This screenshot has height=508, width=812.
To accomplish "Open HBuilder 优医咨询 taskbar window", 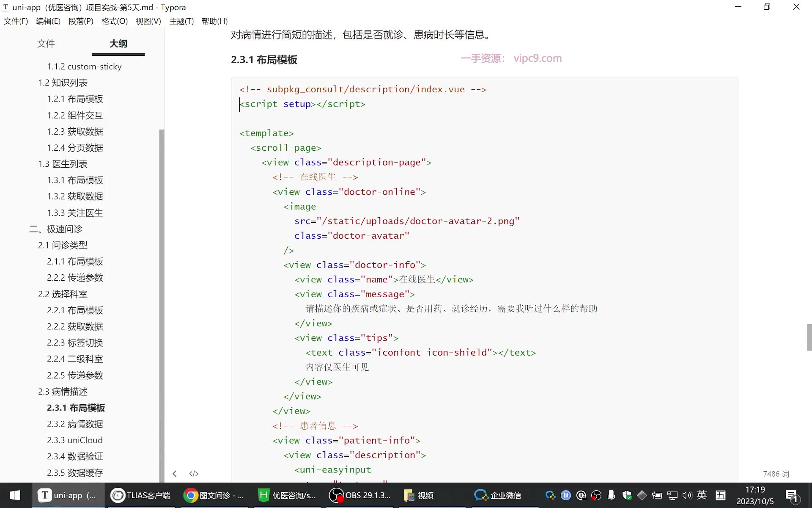I will 287,495.
